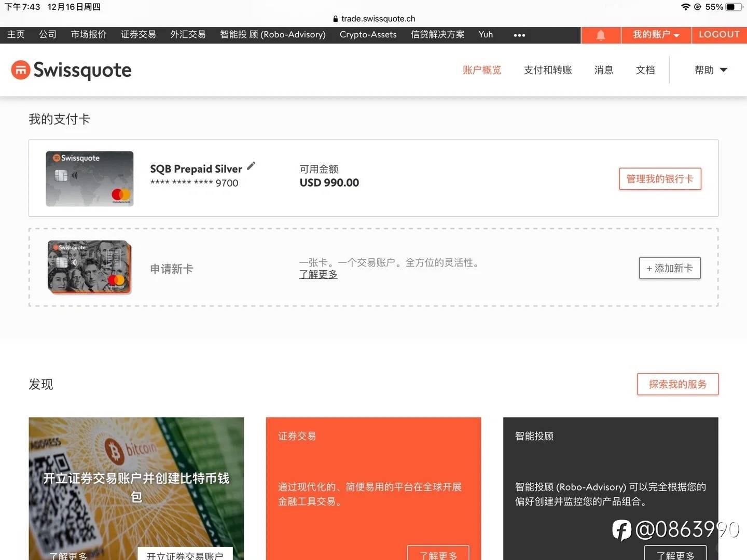Open 智能投顾 (Robo-Advisory) menu
The width and height of the screenshot is (747, 560).
[x=273, y=34]
